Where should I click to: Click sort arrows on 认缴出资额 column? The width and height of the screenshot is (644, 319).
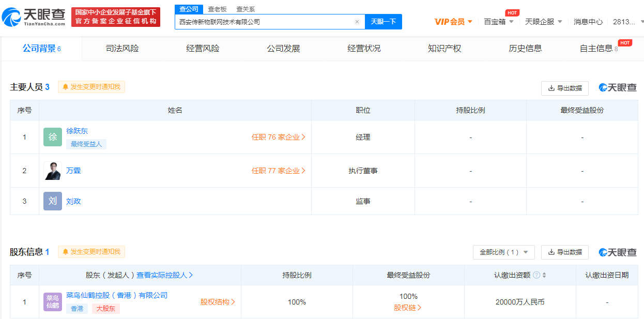pos(544,275)
